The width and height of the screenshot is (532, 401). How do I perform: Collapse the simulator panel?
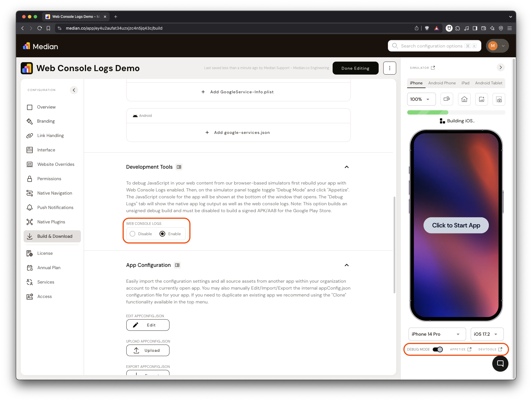(501, 67)
